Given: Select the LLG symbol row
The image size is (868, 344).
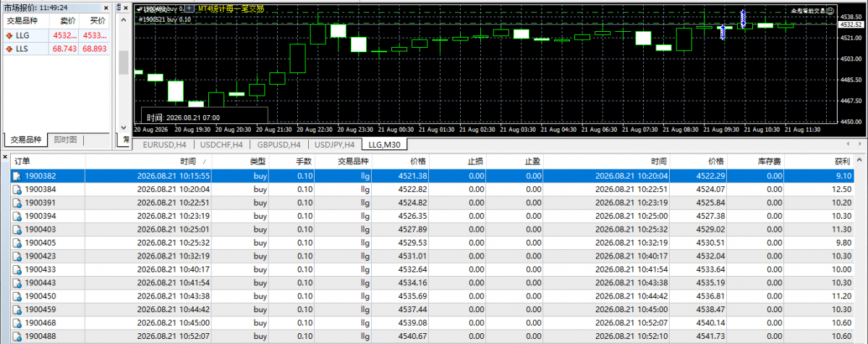Looking at the screenshot, I should pyautogui.click(x=56, y=35).
